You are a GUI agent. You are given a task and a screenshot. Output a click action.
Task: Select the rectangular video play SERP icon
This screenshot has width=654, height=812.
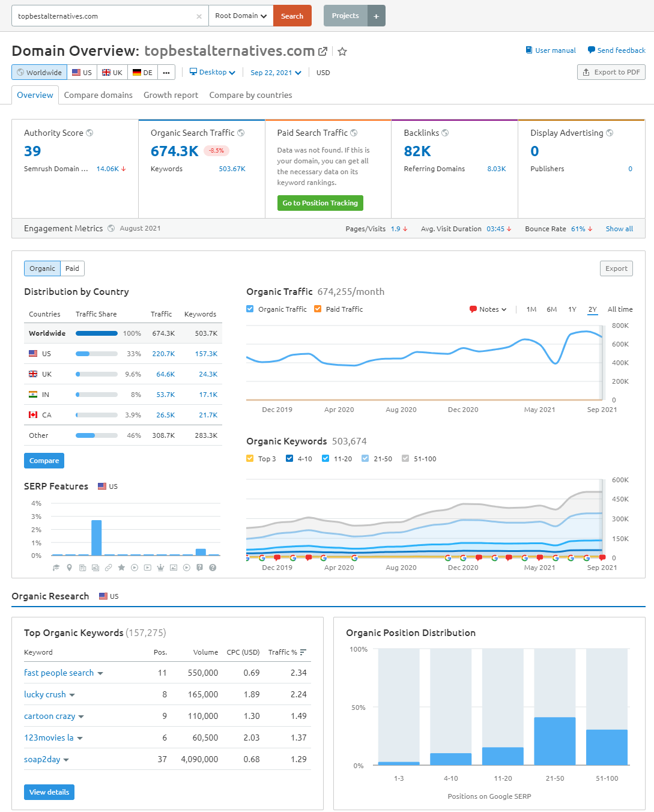tap(148, 568)
